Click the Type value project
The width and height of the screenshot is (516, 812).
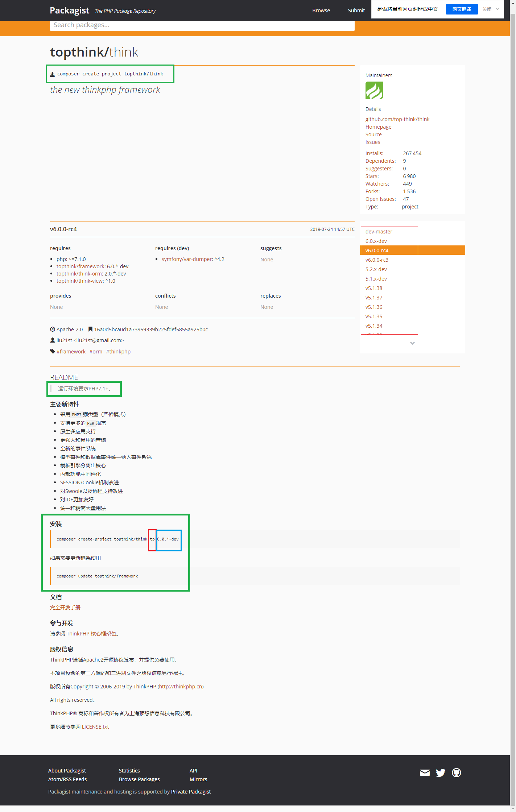click(410, 207)
